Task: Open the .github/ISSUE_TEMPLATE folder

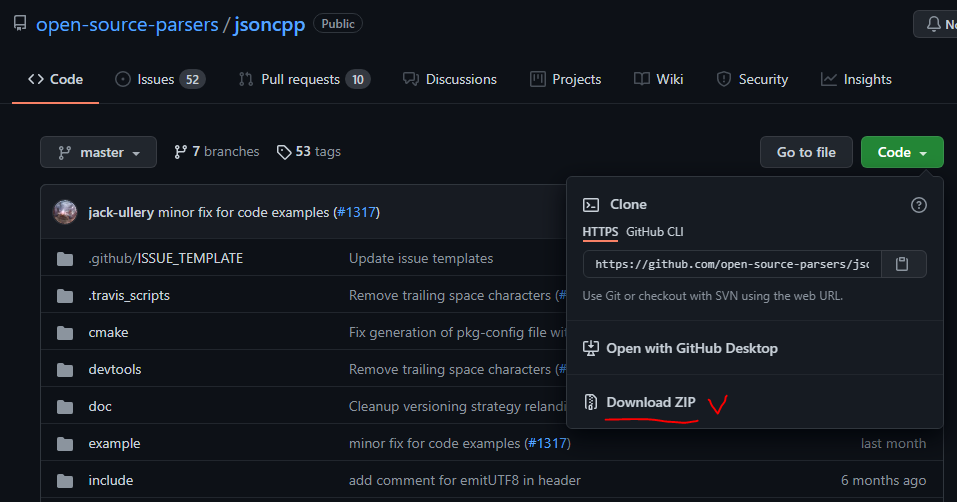Action: click(165, 259)
